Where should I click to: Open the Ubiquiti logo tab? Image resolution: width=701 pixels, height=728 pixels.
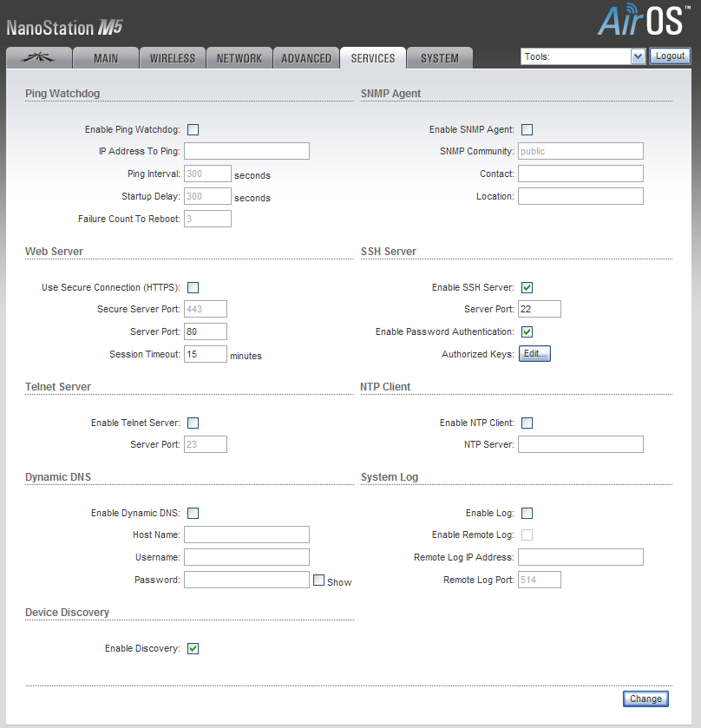pyautogui.click(x=38, y=58)
